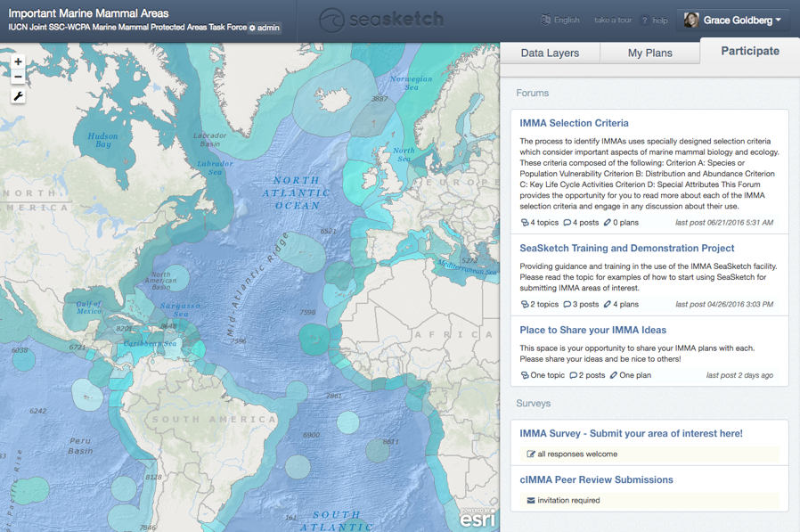Click the help question mark icon
This screenshot has height=532, width=800.
point(645,20)
